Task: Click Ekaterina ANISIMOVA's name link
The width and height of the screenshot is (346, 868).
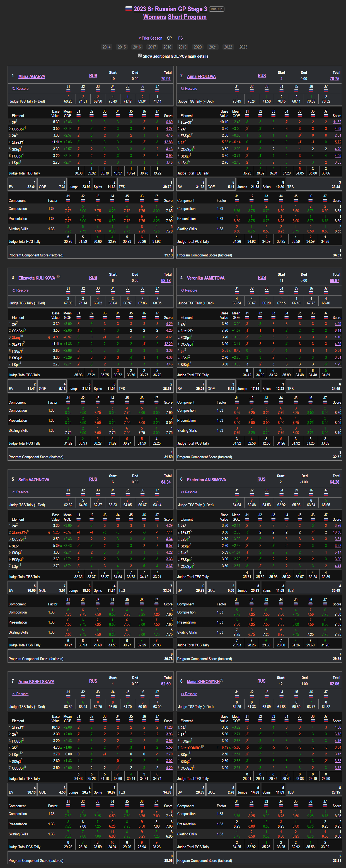Action: [x=206, y=480]
